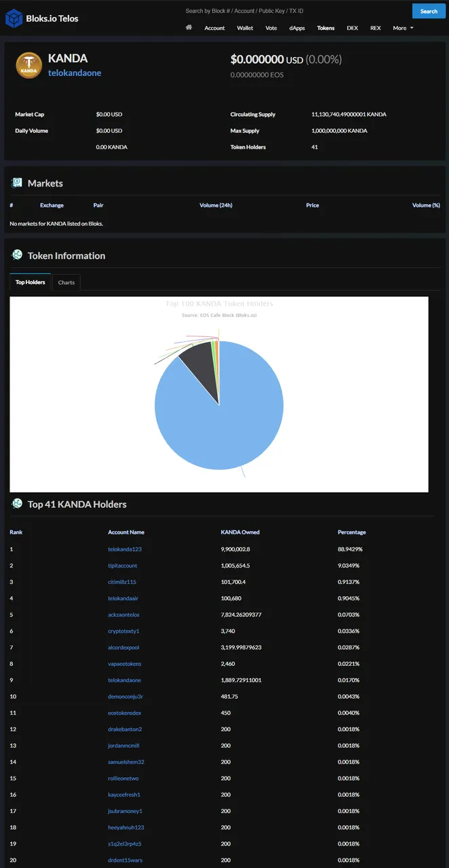Click the blue Search button
The image size is (449, 868).
tap(429, 11)
